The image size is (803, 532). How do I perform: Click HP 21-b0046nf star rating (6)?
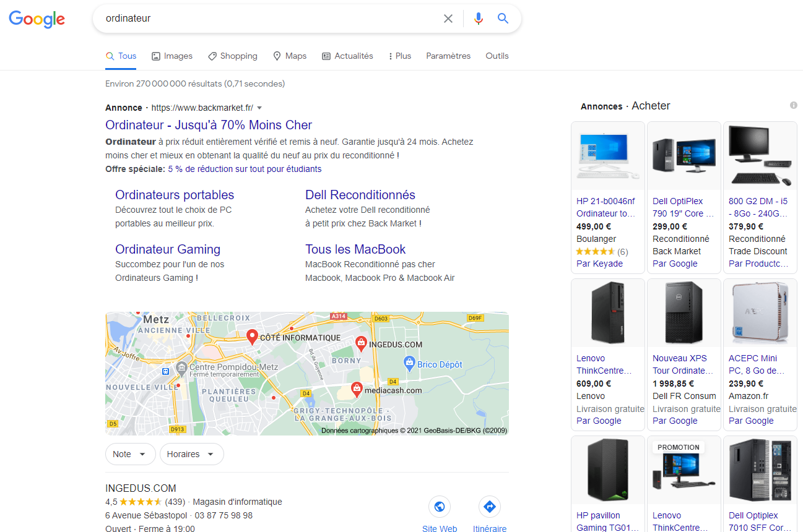pos(602,252)
